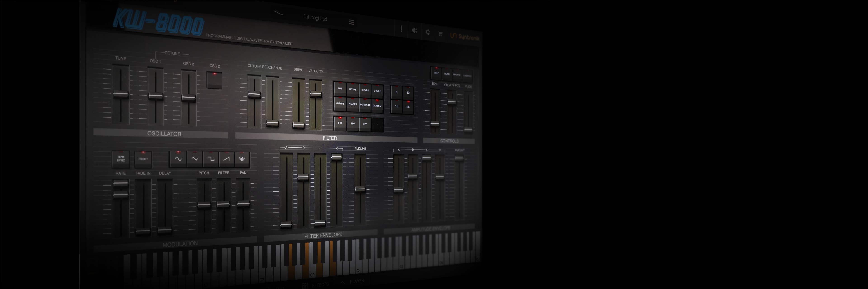Choose the 24 dB filter slope
Viewport: 868px width, 289px height.
click(x=408, y=107)
